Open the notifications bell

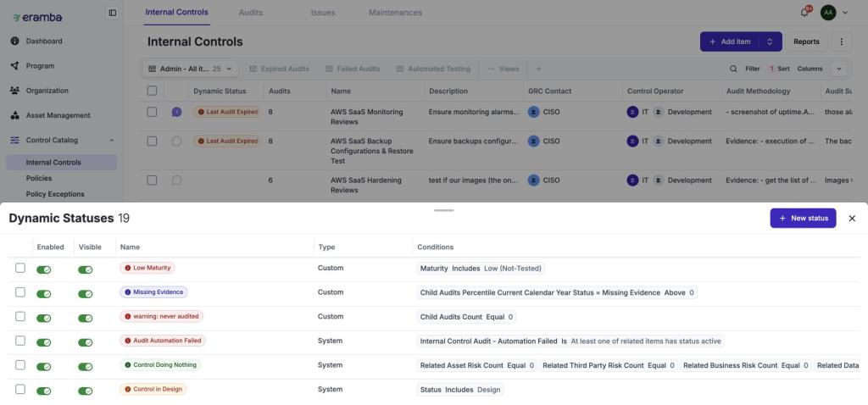[804, 12]
